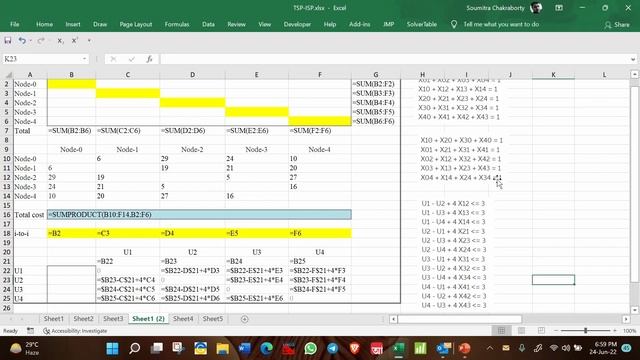The height and width of the screenshot is (360, 640).
Task: Click the Superscript X² icon
Action: pos(75,40)
